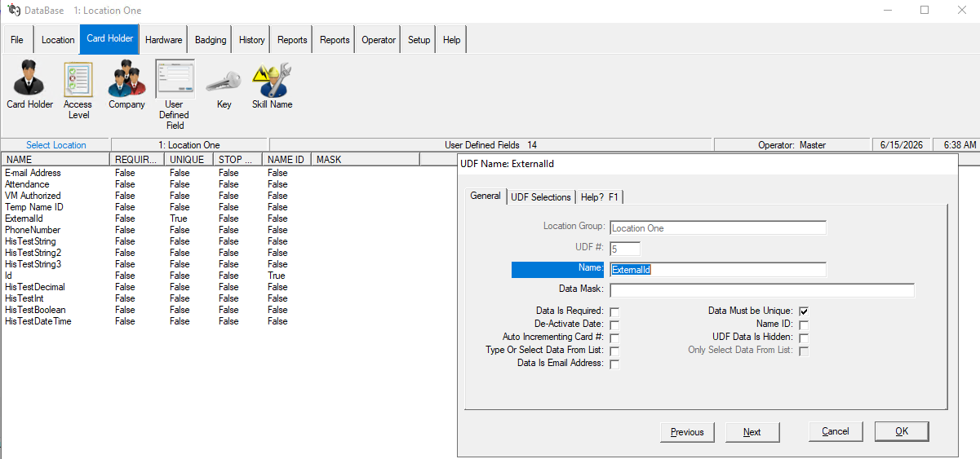Image resolution: width=980 pixels, height=459 pixels.
Task: Uncheck Data Must be Unique checkbox
Action: tap(804, 311)
